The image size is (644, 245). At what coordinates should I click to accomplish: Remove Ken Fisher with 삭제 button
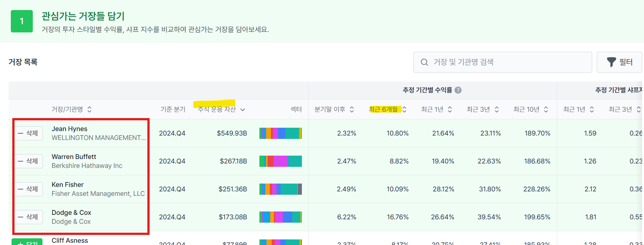[x=28, y=189]
